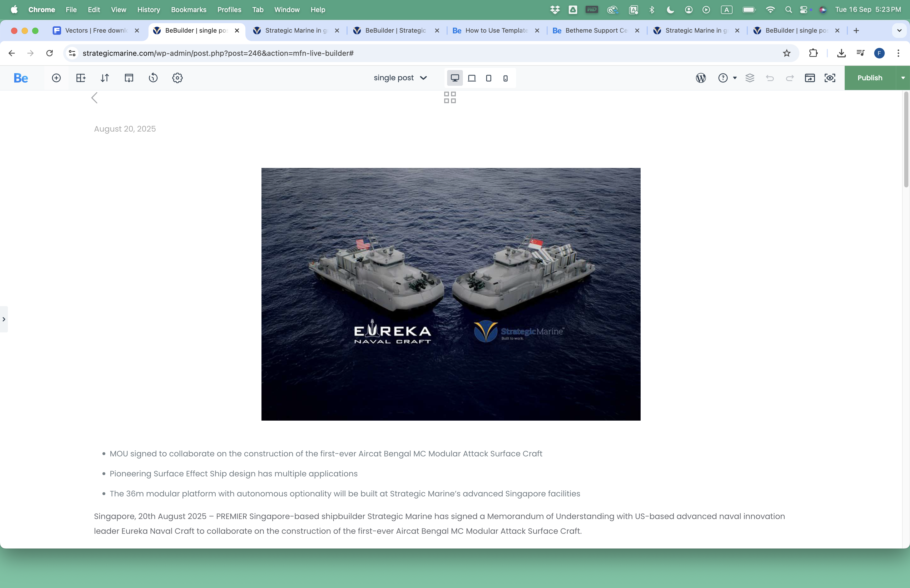This screenshot has width=910, height=588.
Task: Go to previous post chevron
Action: (94, 98)
